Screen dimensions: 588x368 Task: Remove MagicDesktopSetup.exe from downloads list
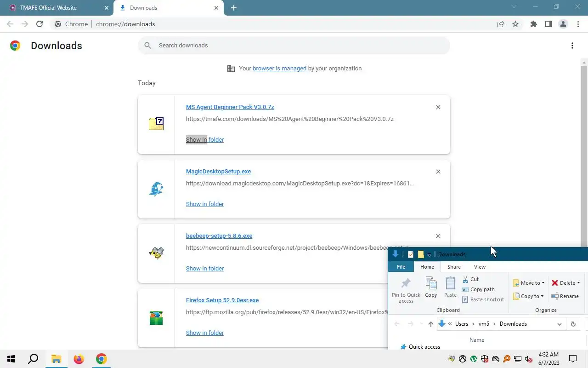tap(438, 172)
